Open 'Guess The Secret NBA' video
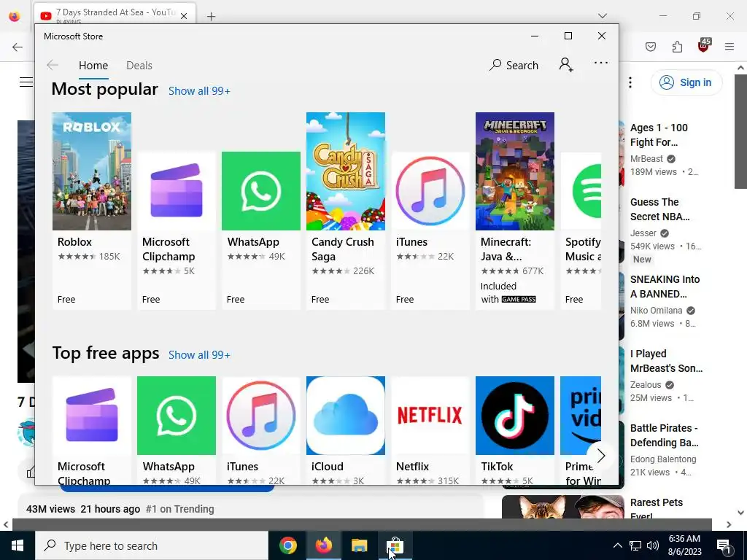The image size is (747, 560). click(x=659, y=209)
